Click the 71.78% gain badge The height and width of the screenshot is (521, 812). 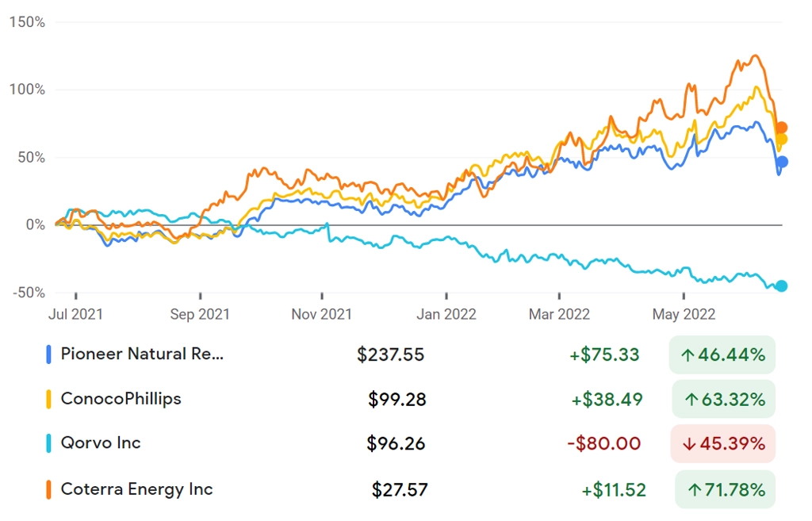pos(725,489)
